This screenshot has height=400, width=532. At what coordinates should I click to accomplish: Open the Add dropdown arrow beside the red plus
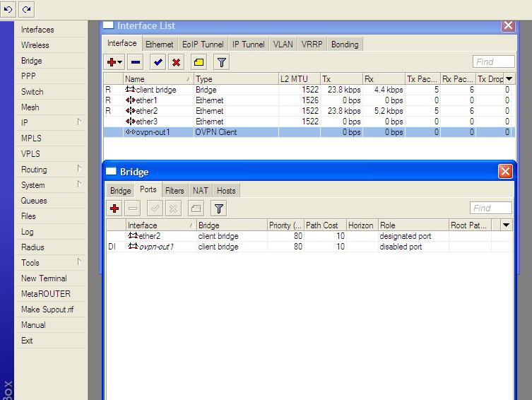(x=120, y=62)
